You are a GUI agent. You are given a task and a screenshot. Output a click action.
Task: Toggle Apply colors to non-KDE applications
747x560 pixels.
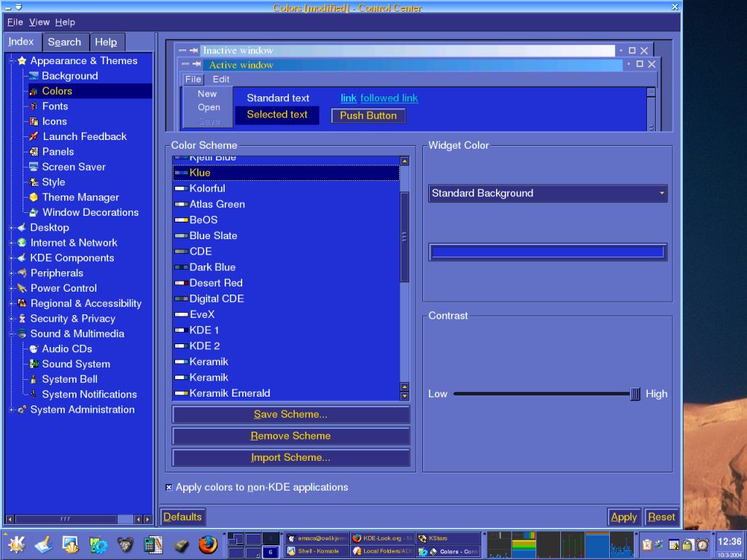coord(169,487)
